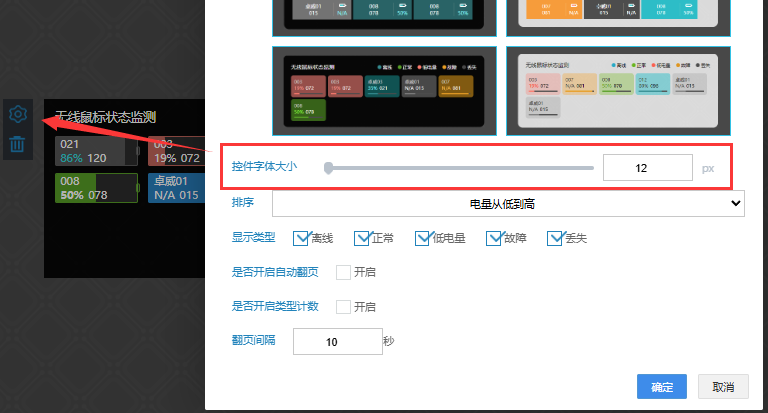Toggle the 丢失 display type checkbox
Screen dimensions: 768x413
tap(554, 238)
